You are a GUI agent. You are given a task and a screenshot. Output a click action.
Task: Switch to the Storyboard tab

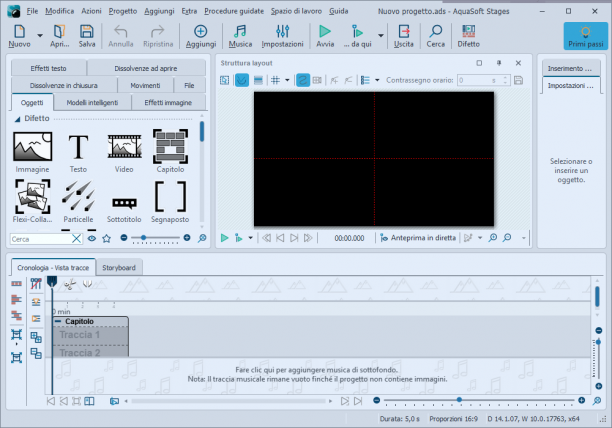(x=119, y=268)
